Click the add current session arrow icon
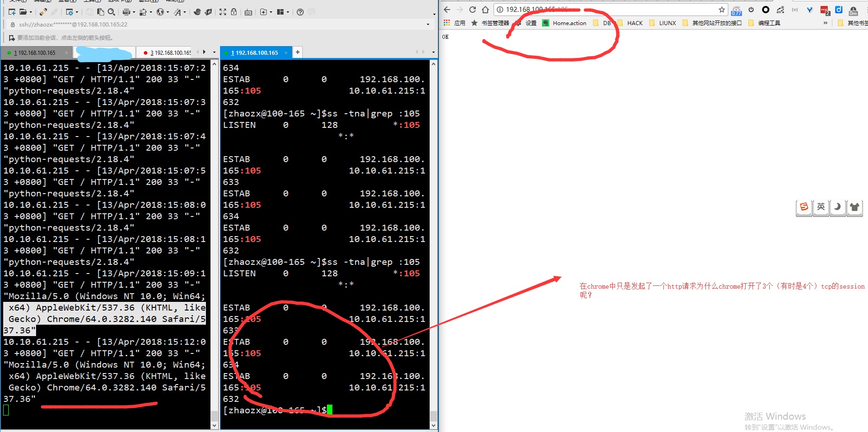Screen dimensions: 868x432 click(x=12, y=38)
